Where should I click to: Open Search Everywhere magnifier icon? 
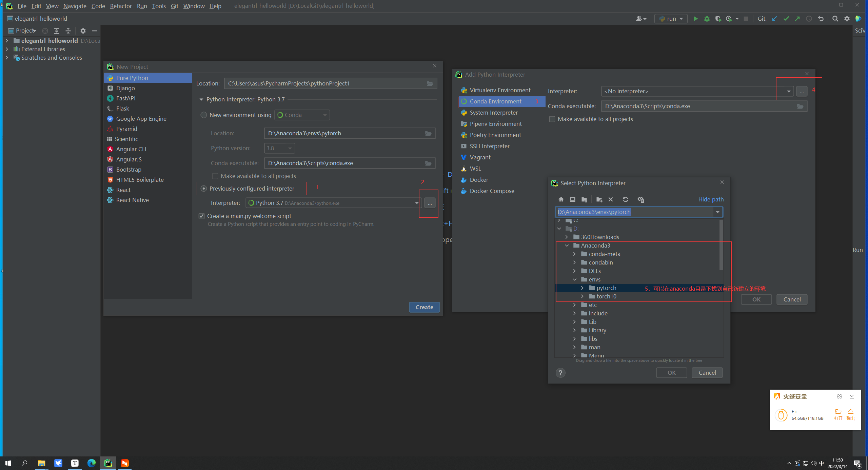tap(835, 19)
